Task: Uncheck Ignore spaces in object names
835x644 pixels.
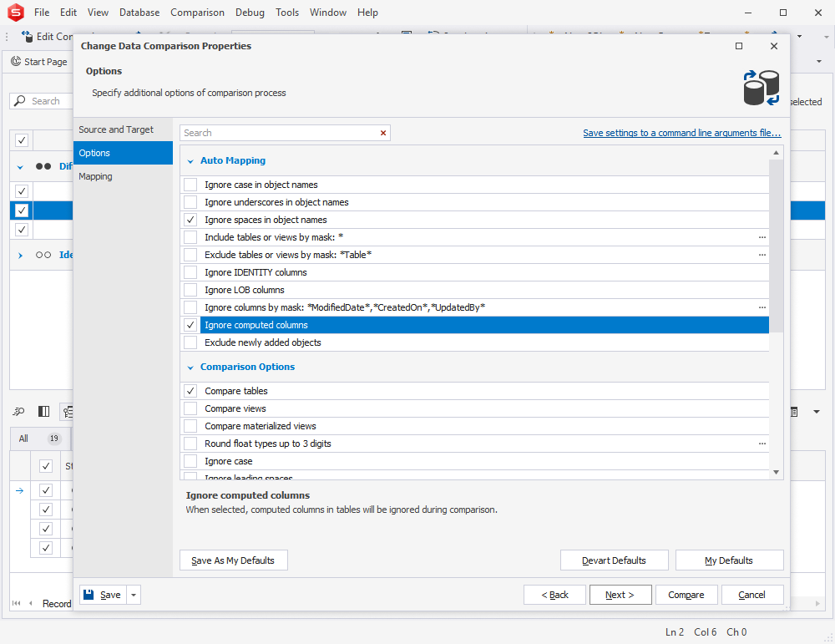Action: tap(190, 220)
